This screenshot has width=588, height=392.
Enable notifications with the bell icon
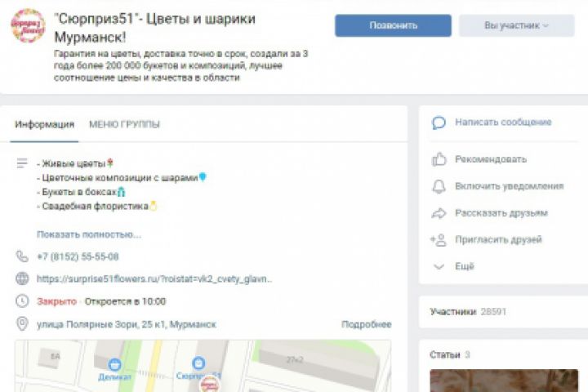pyautogui.click(x=439, y=186)
